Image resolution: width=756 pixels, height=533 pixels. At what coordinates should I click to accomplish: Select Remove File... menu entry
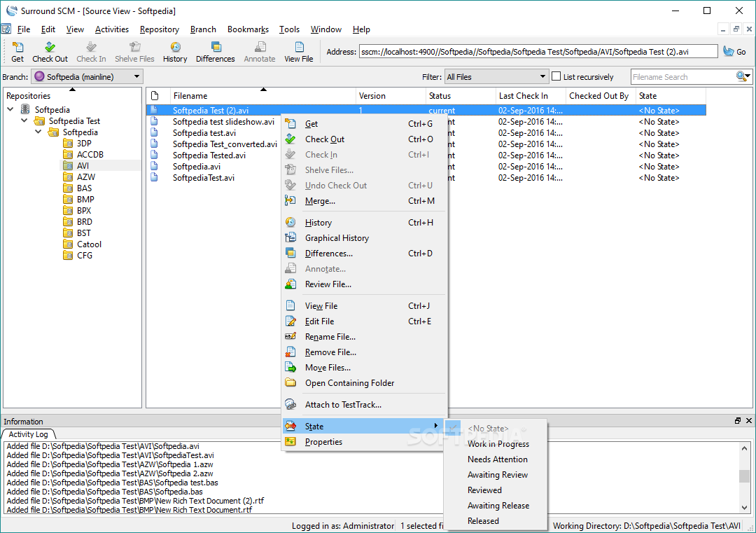point(363,352)
